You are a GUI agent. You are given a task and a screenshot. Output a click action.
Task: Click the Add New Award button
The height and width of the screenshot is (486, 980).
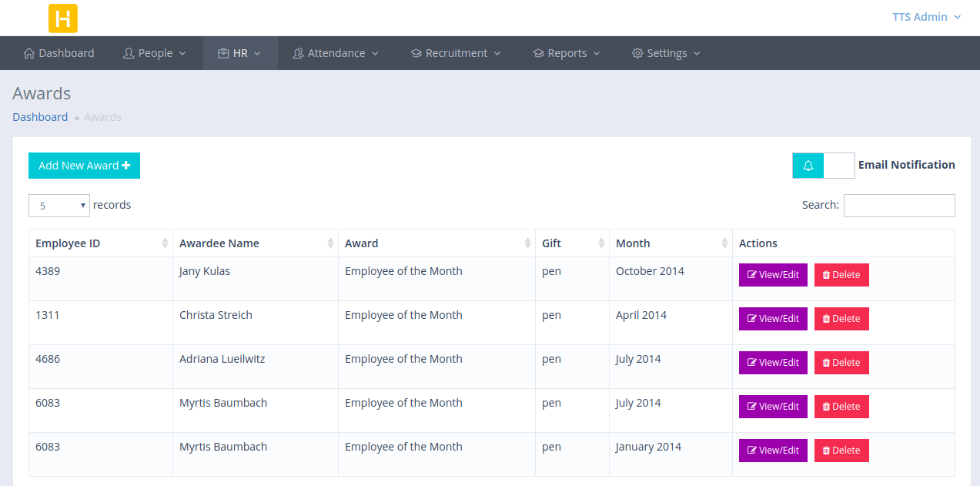84,165
